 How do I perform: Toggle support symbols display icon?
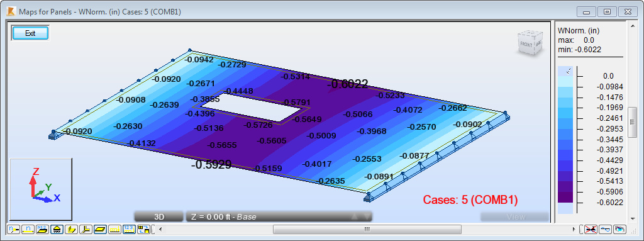click(x=56, y=229)
